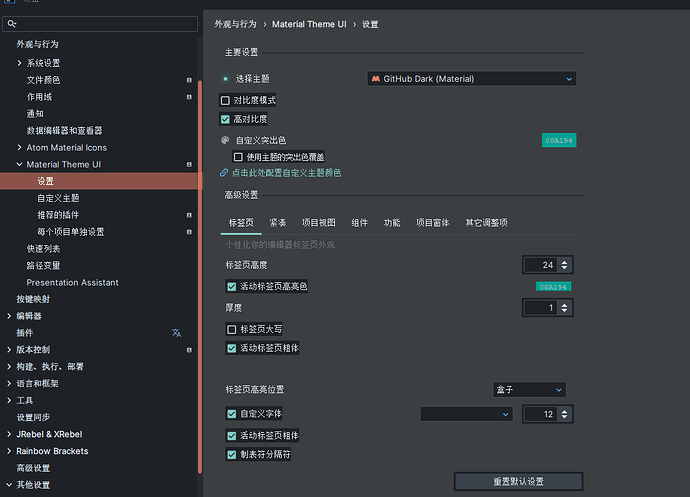The height and width of the screenshot is (497, 690).
Task: Open 其它调整项 tab
Action: point(486,223)
